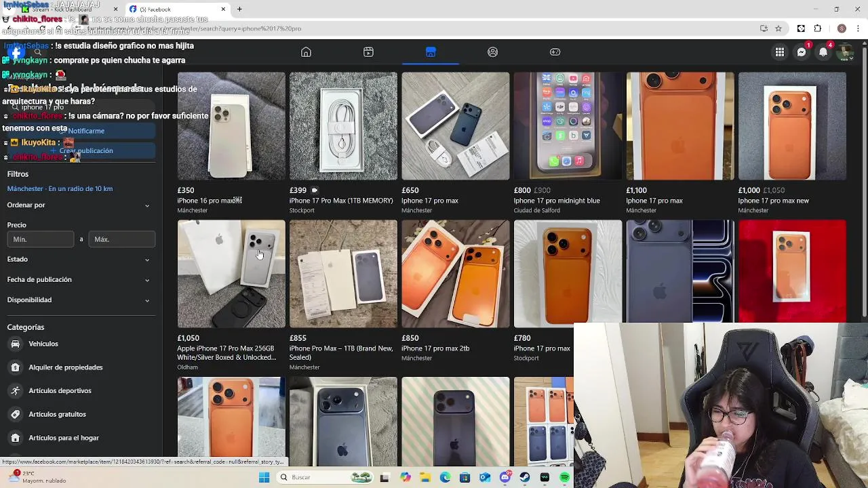Click the Artículos gratuitos icon
The width and height of the screenshot is (868, 488).
click(x=15, y=414)
